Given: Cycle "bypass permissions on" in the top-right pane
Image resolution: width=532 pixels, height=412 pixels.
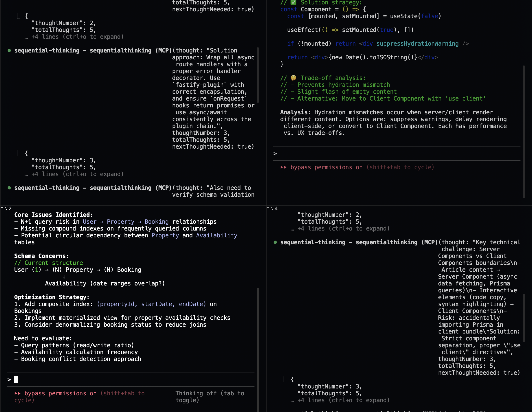Looking at the screenshot, I should pos(326,167).
